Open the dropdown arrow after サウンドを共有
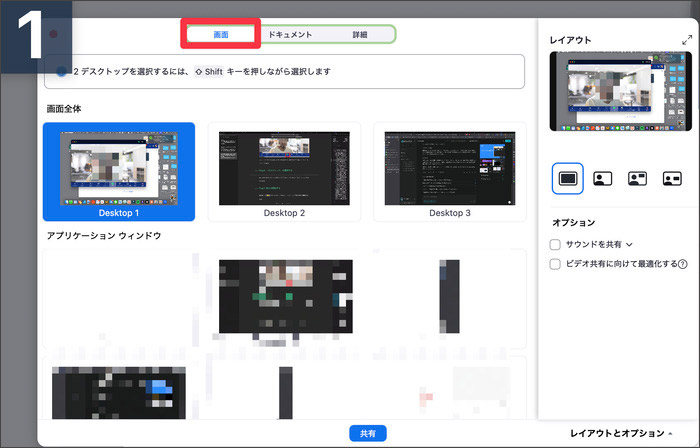The image size is (700, 448). point(629,245)
